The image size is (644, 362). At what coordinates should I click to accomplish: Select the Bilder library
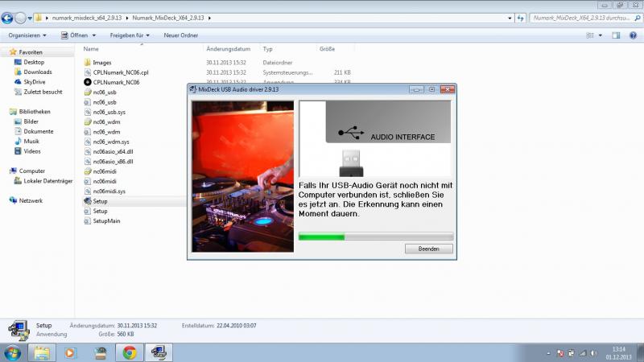point(31,121)
